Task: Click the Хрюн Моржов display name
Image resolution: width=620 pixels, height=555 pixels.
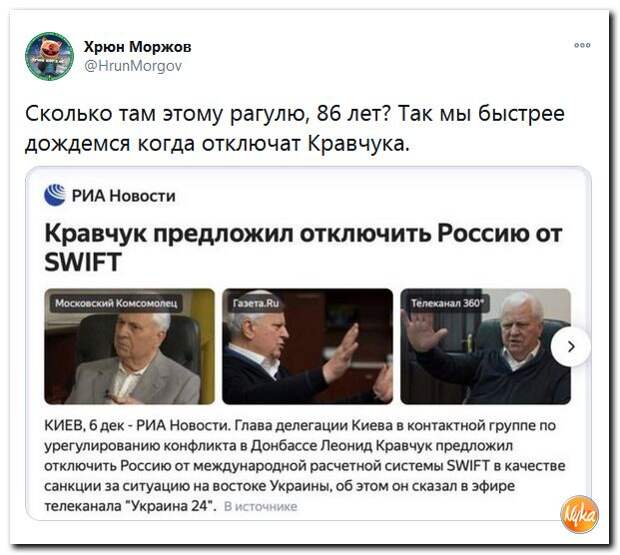Action: click(137, 47)
